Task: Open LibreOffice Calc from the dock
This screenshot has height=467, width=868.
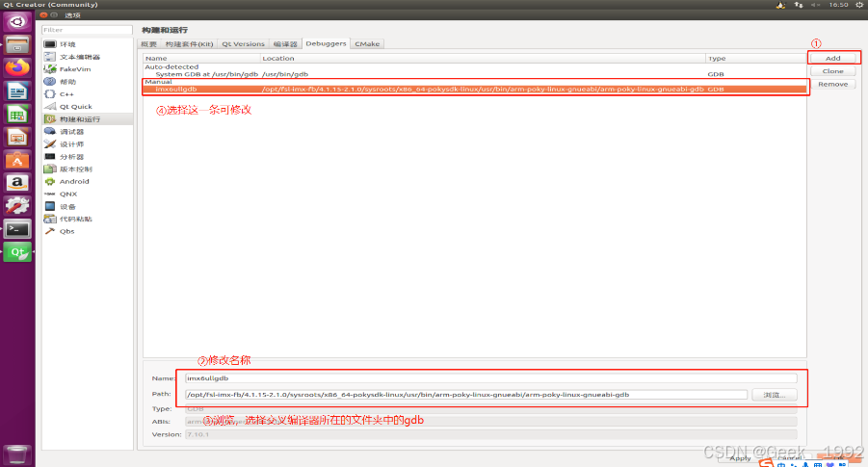Action: 17,114
